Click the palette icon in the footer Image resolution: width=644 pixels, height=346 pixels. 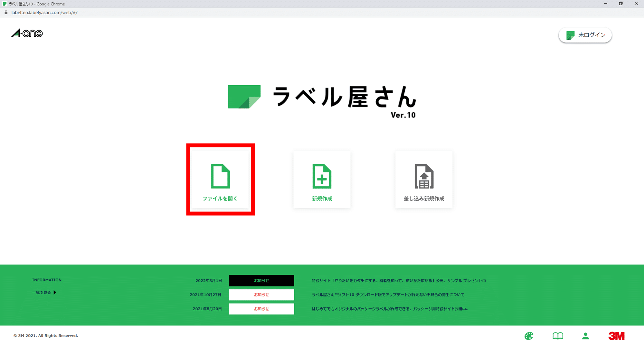tap(529, 336)
